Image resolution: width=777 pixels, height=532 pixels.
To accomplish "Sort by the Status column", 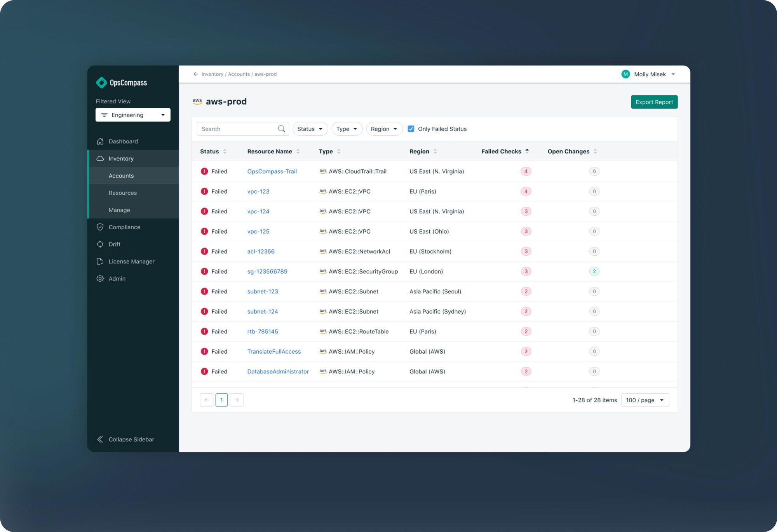I will pos(225,151).
